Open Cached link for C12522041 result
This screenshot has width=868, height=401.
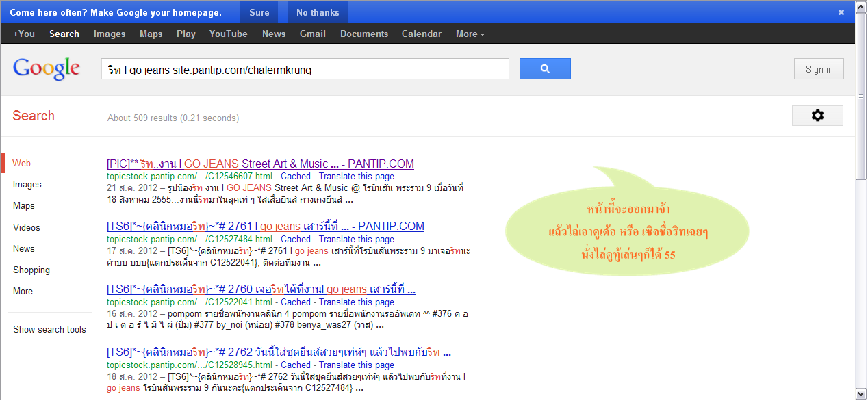click(296, 302)
